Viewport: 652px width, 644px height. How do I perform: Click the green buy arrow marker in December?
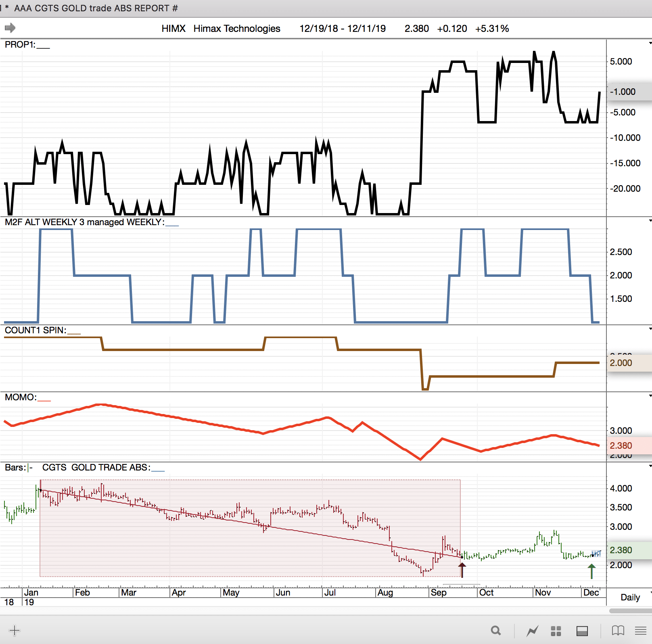coord(591,571)
